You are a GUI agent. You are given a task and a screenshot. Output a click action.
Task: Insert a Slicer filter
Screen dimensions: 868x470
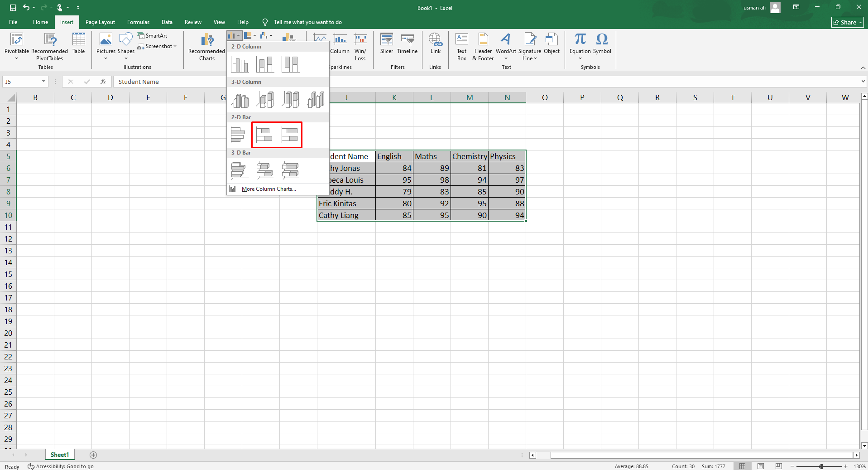(x=387, y=44)
